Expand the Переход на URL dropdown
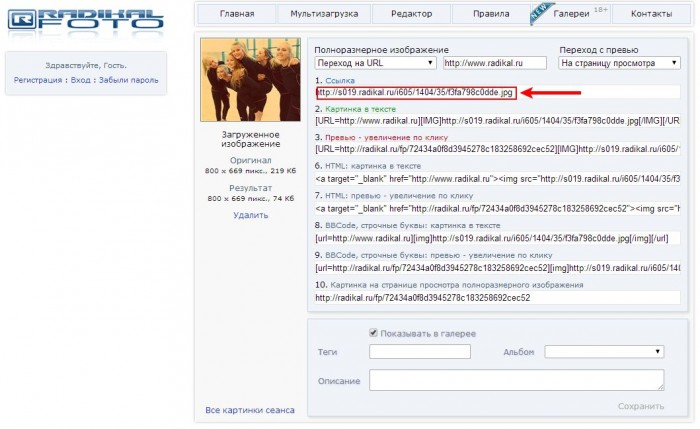Viewport: 700px width, 429px height. 375,63
